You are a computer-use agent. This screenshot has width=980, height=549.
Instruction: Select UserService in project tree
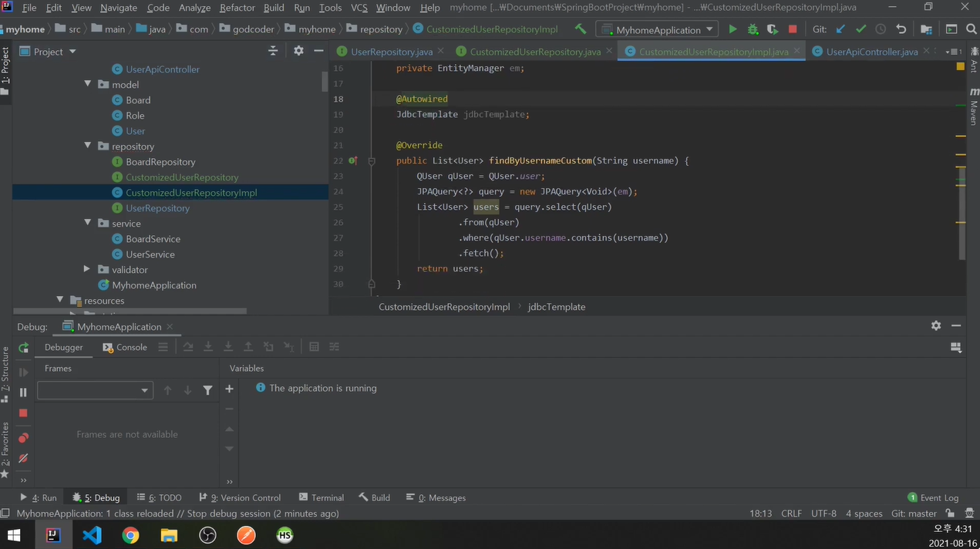tap(150, 254)
